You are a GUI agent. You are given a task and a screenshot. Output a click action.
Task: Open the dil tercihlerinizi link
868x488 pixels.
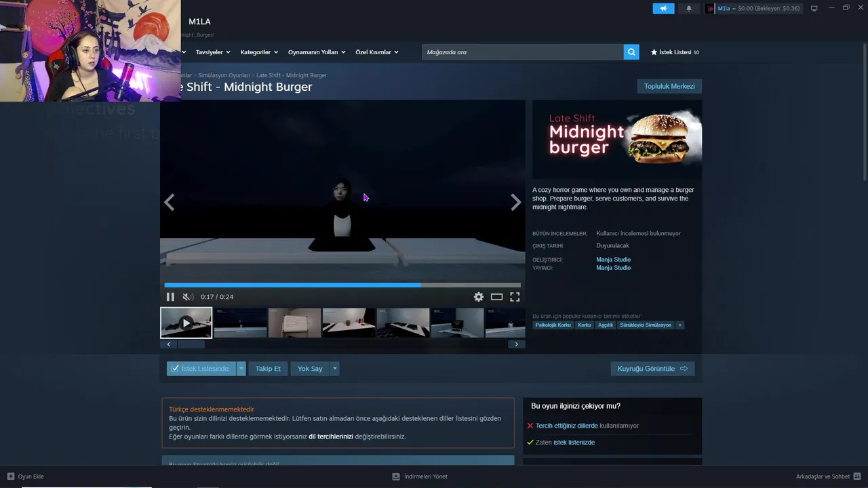pyautogui.click(x=331, y=436)
